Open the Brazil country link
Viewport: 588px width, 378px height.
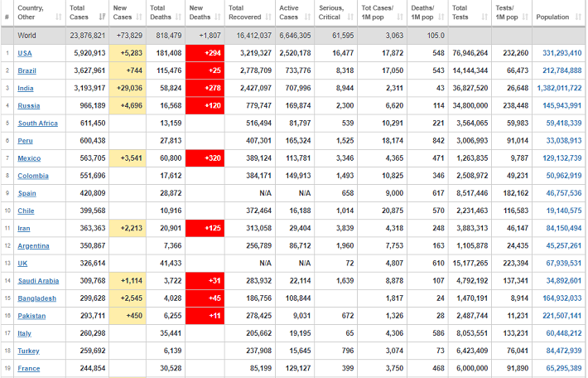27,70
